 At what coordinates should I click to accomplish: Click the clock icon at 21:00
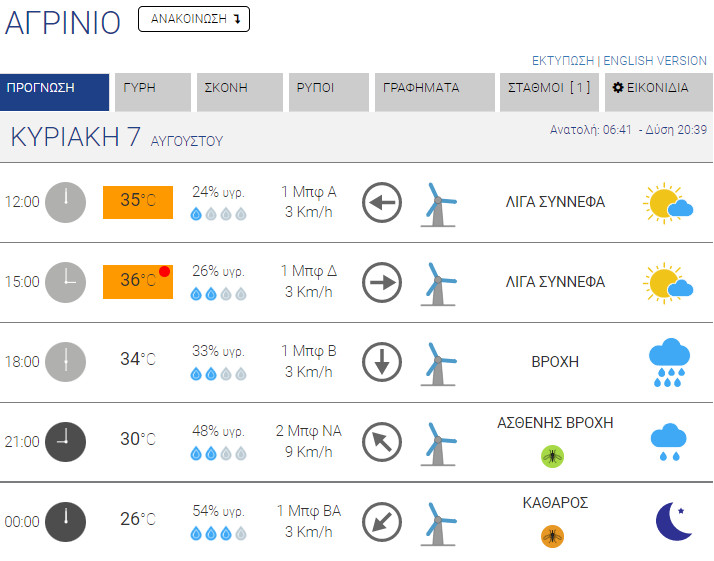[65, 441]
